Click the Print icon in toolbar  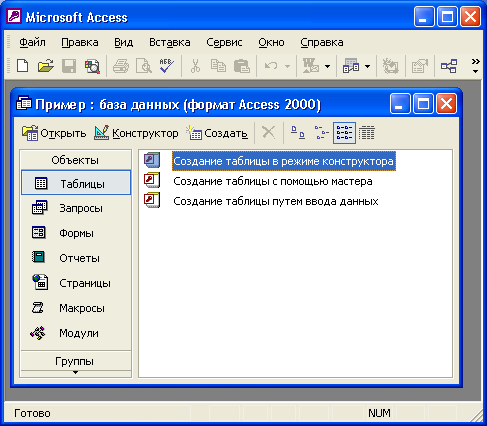[x=121, y=66]
